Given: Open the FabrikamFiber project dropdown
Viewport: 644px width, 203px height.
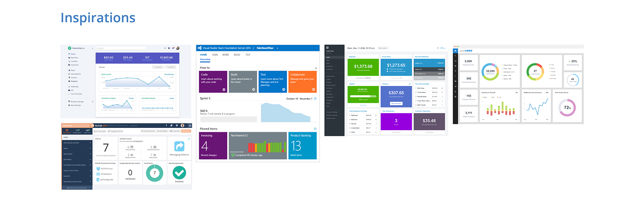Looking at the screenshot, I should 277,48.
